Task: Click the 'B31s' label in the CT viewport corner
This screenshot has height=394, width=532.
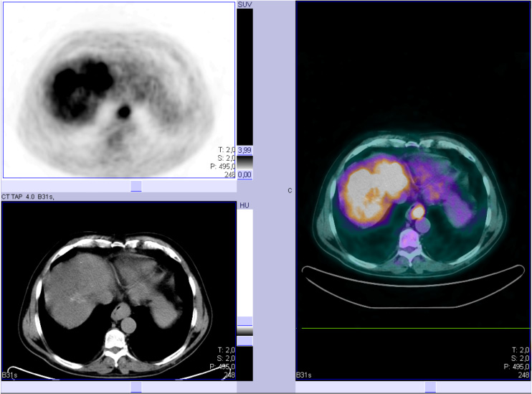Action: tap(9, 375)
